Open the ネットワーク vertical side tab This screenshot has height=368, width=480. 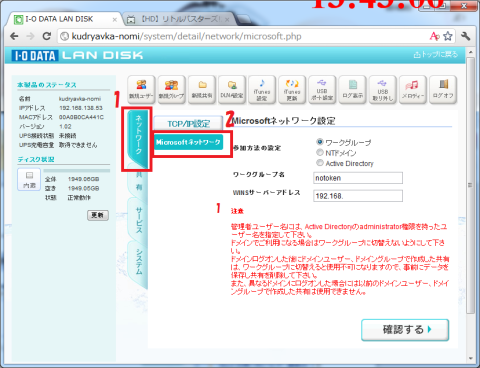pyautogui.click(x=138, y=138)
